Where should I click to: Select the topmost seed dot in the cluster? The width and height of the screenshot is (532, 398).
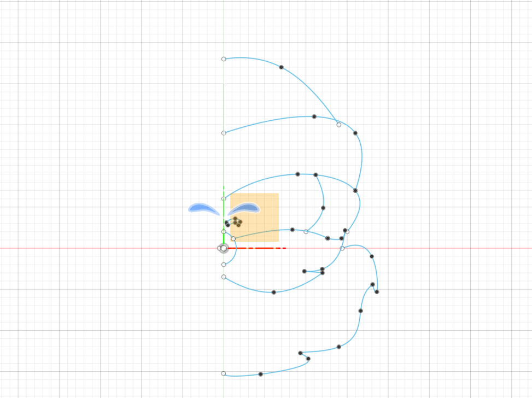click(x=235, y=218)
